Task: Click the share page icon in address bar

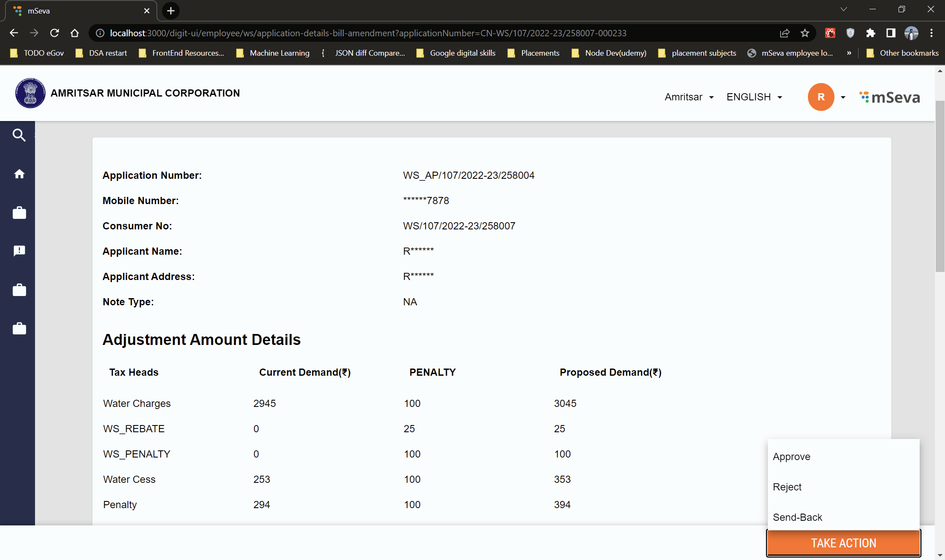Action: 785,33
